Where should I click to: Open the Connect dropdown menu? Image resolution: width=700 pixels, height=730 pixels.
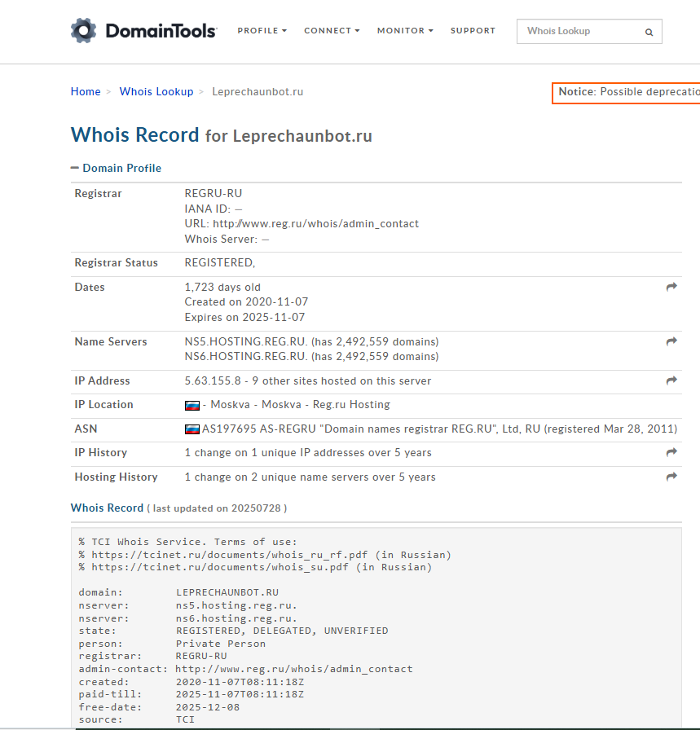tap(332, 31)
